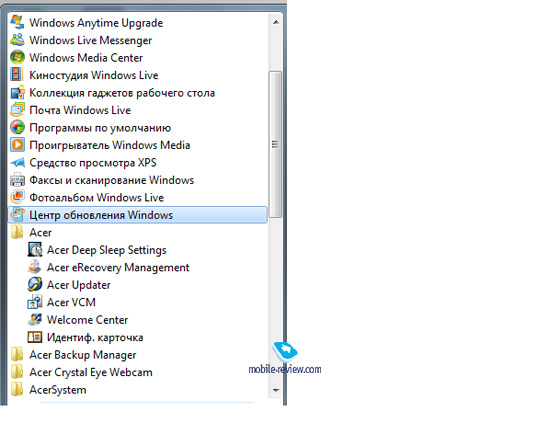Click the scrollbar up arrow

pyautogui.click(x=275, y=23)
